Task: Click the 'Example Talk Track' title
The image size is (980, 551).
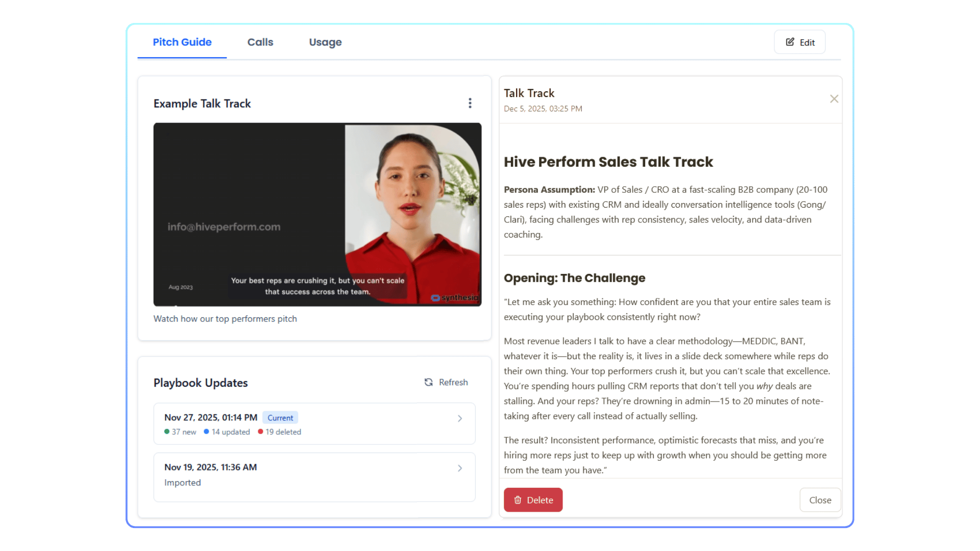Action: coord(202,104)
